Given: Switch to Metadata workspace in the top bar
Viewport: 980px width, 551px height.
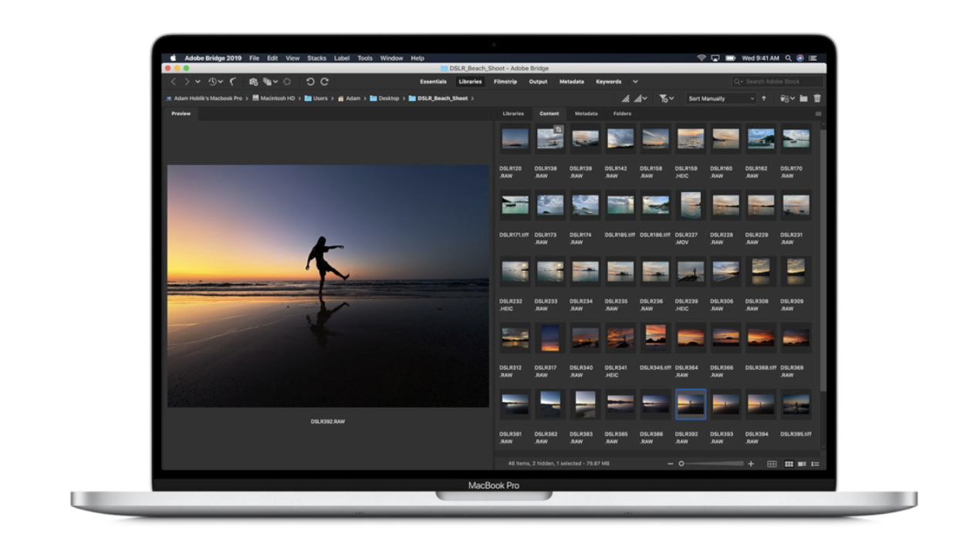Looking at the screenshot, I should (x=572, y=82).
